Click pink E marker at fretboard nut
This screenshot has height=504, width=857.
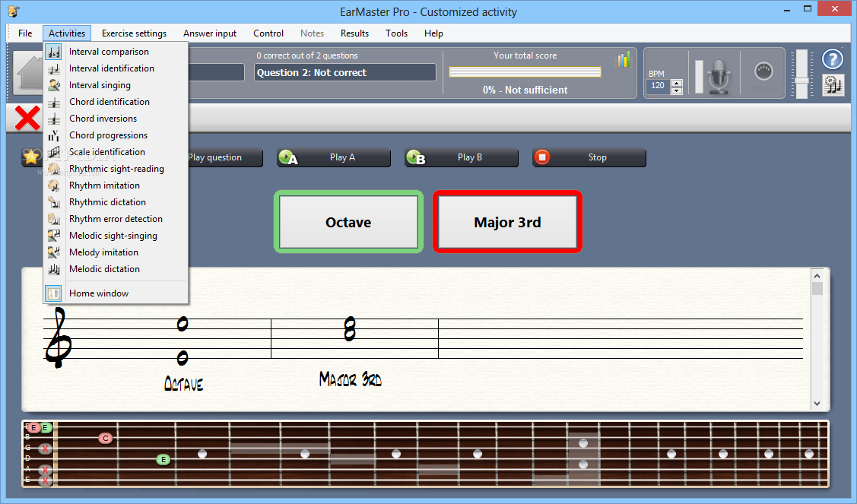tap(33, 428)
